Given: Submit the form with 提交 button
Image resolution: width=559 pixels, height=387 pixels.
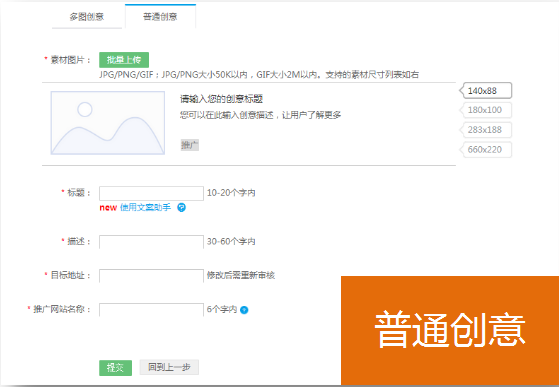Looking at the screenshot, I should click(115, 368).
